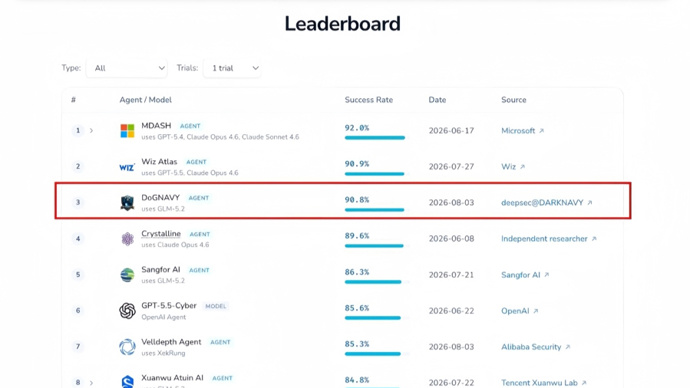Select the Xuanwu Atuin AI name

[172, 378]
